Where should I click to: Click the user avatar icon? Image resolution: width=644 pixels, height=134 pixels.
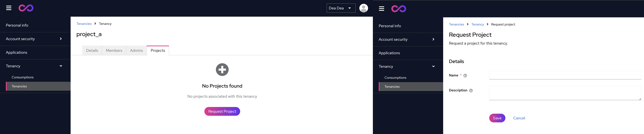[363, 8]
